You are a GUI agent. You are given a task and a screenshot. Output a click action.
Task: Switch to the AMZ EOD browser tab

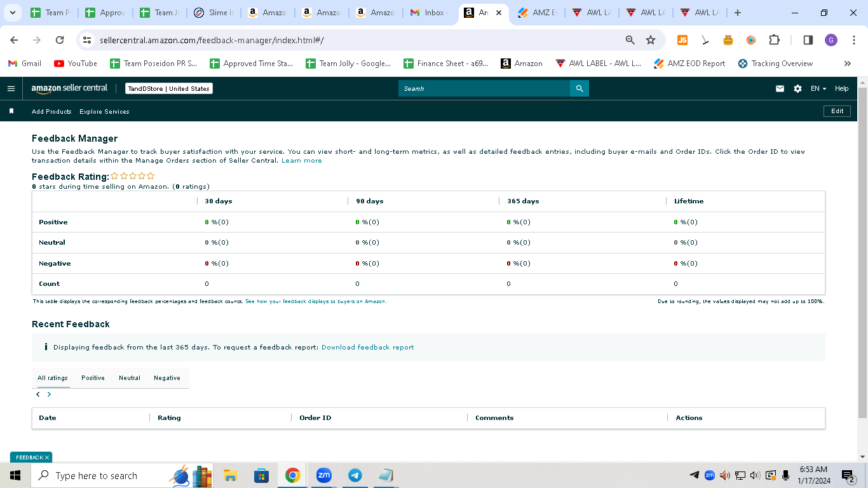tap(538, 13)
